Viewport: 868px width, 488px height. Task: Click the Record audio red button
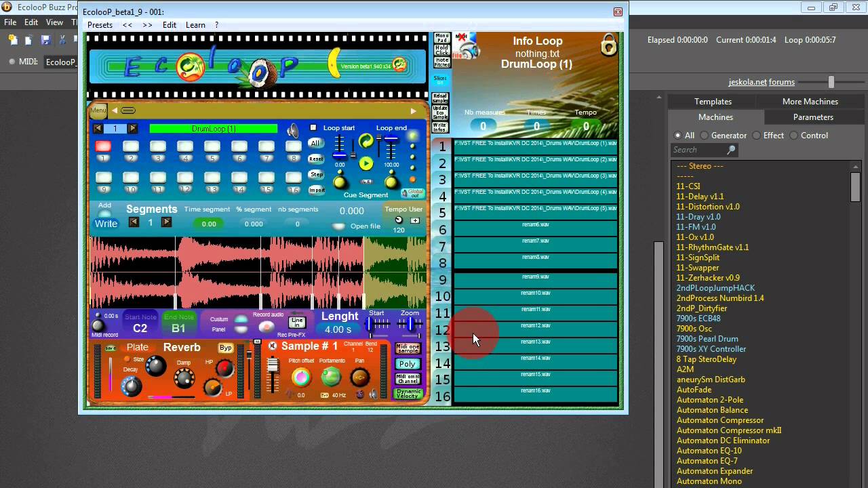pos(267,326)
